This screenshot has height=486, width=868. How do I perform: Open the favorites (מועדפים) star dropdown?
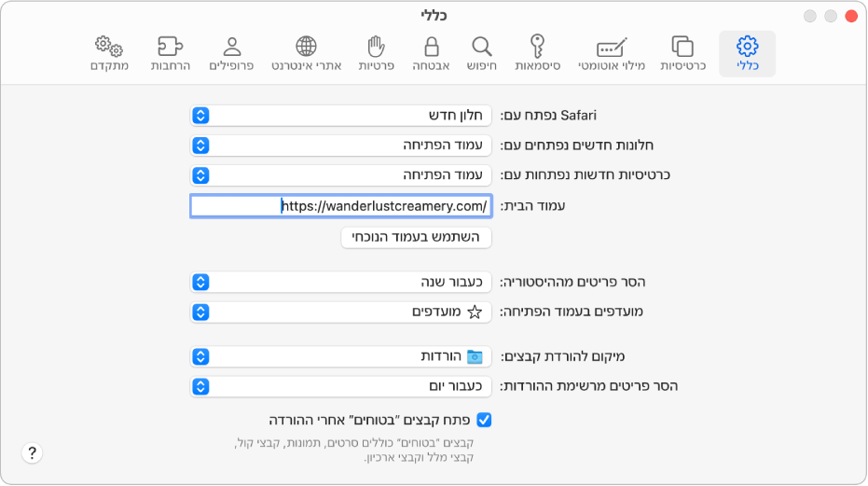[x=340, y=312]
